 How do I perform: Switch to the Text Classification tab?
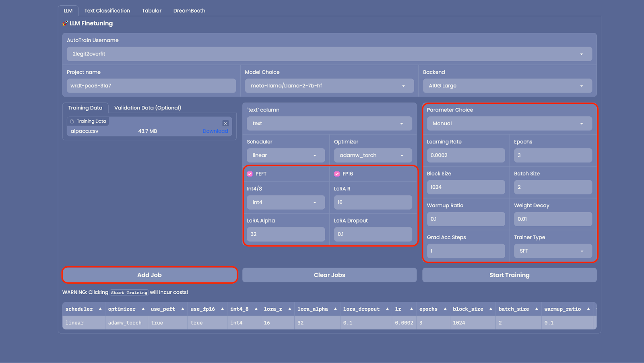point(107,10)
